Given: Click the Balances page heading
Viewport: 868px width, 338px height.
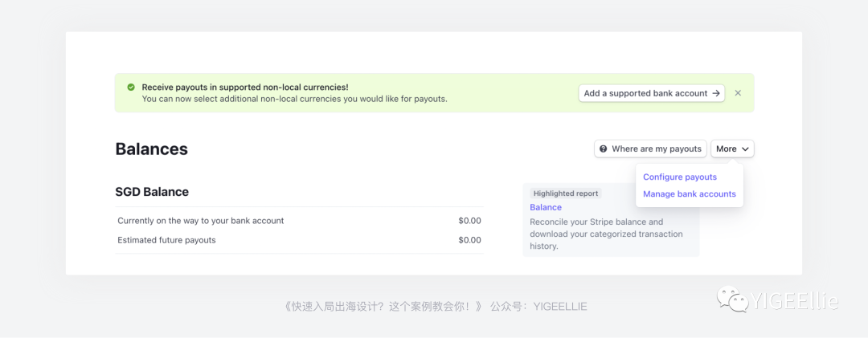Looking at the screenshot, I should click(x=151, y=149).
